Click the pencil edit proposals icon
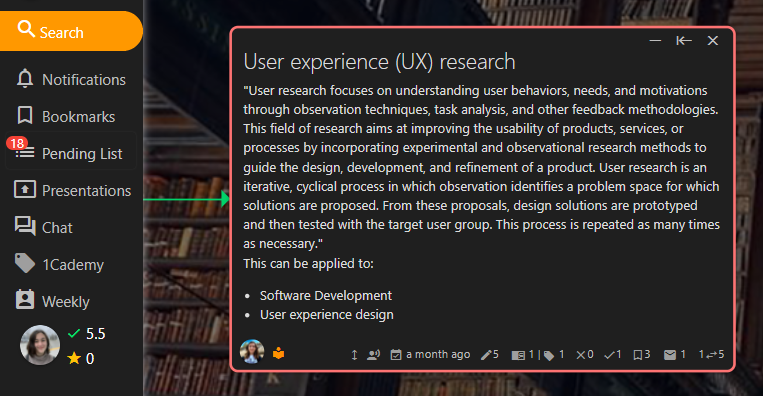The height and width of the screenshot is (396, 763). tap(489, 355)
